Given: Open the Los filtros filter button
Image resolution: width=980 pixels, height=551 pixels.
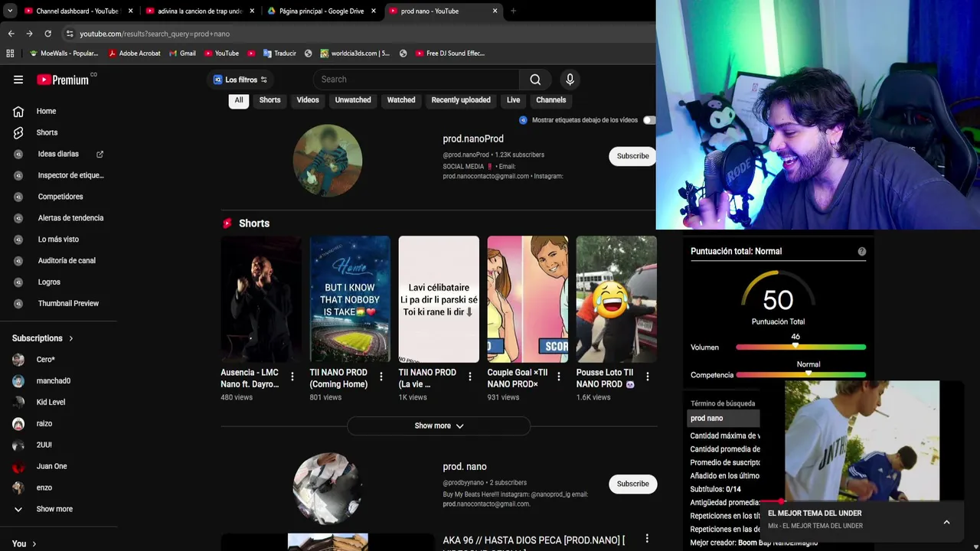Looking at the screenshot, I should click(240, 80).
